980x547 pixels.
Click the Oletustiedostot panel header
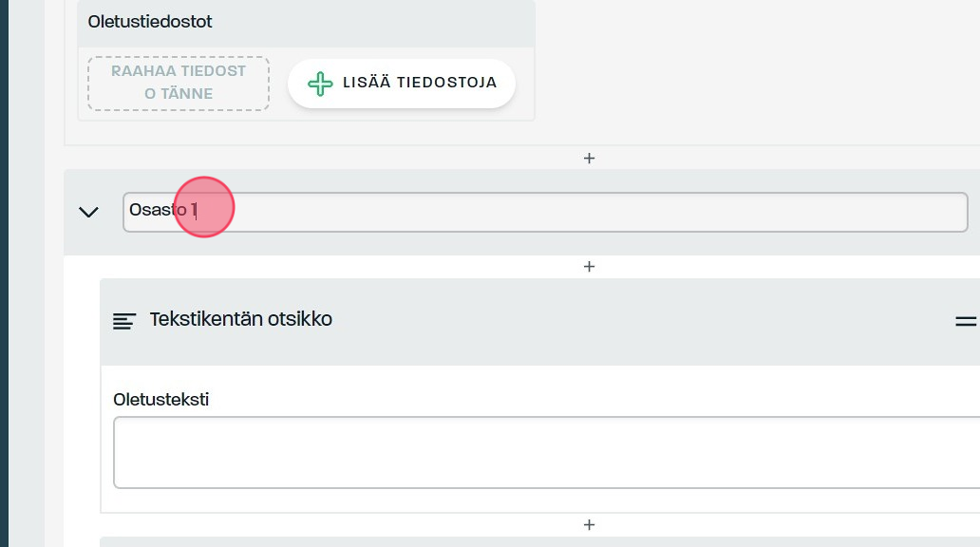point(306,22)
